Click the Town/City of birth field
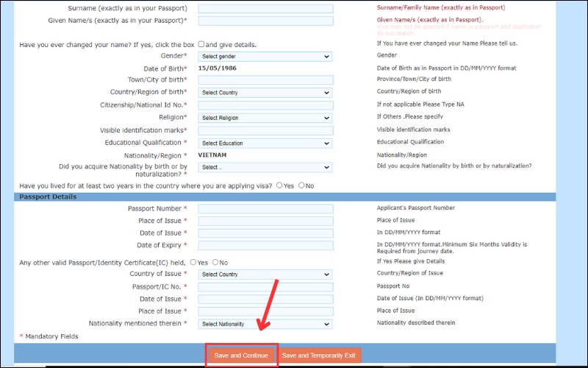This screenshot has height=368, width=588. click(265, 80)
